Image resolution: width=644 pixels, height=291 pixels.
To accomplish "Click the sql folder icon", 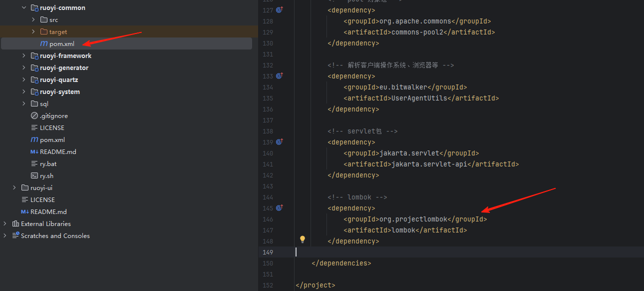I will pos(34,103).
